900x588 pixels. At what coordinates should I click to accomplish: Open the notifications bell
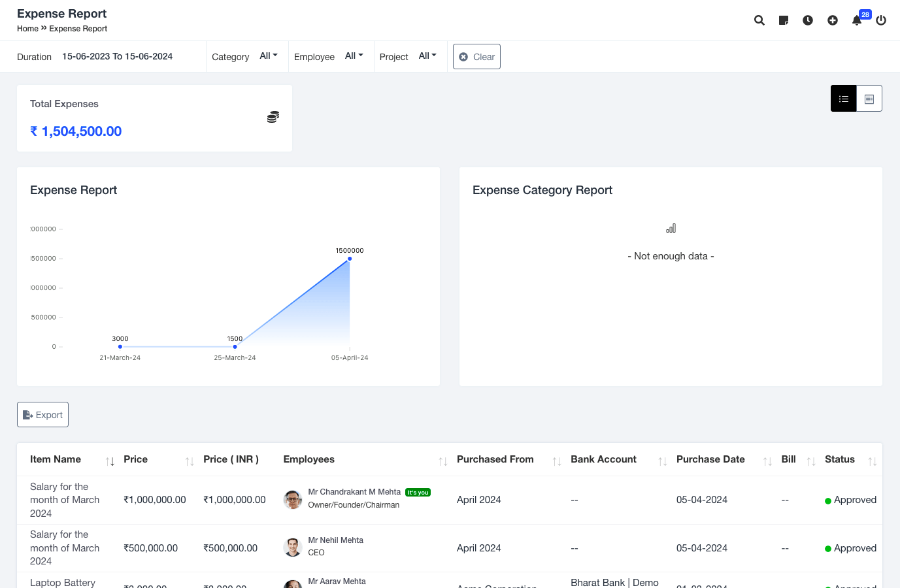point(857,20)
